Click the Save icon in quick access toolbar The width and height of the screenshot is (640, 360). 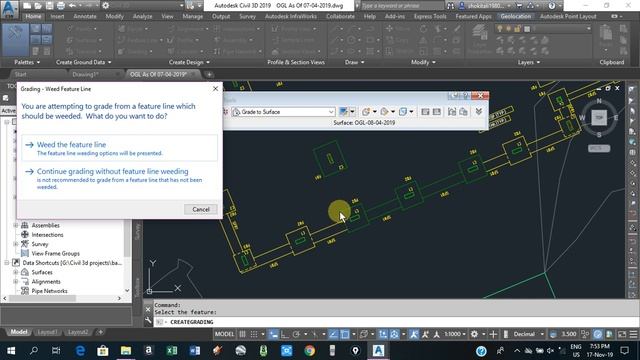click(x=49, y=6)
